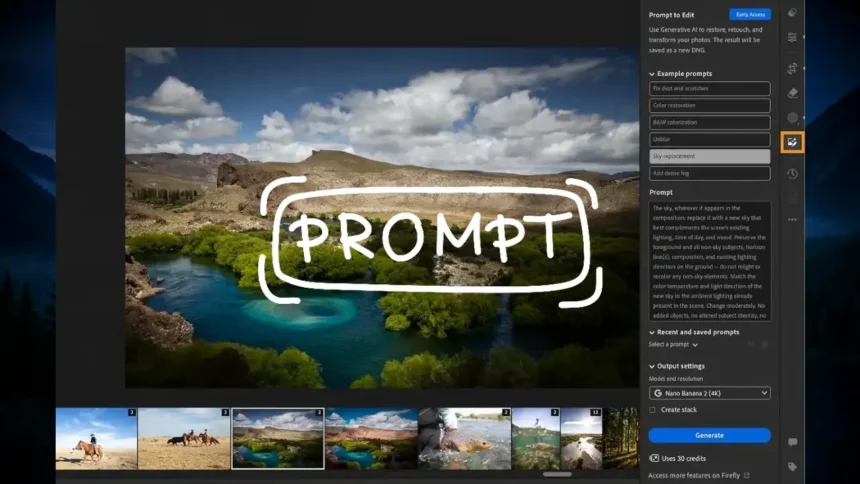This screenshot has height=484, width=860.
Task: Click the Uses 30 credits text
Action: coord(683,458)
